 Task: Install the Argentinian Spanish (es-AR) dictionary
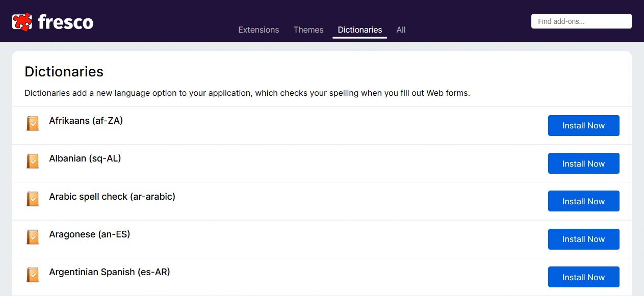click(x=583, y=277)
